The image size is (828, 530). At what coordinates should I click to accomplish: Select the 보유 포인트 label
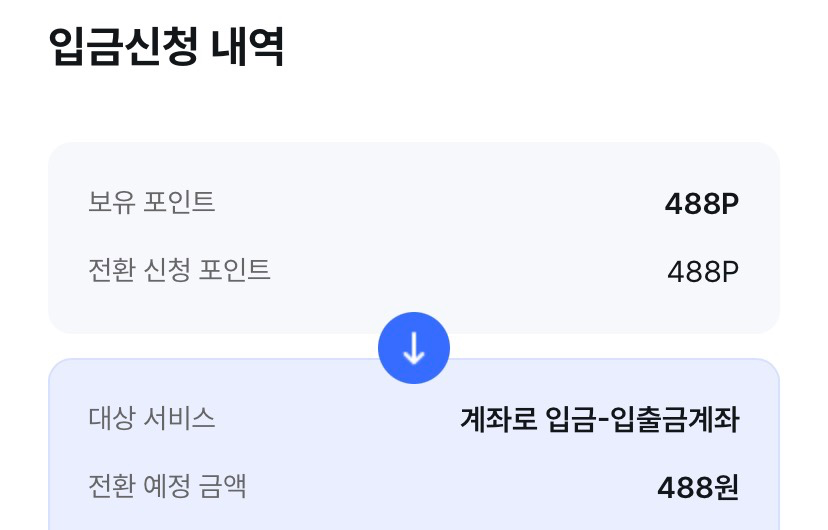point(151,202)
